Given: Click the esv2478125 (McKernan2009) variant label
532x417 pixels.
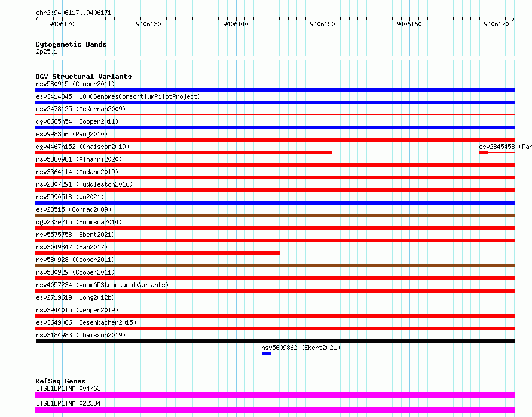Looking at the screenshot, I should [x=81, y=109].
